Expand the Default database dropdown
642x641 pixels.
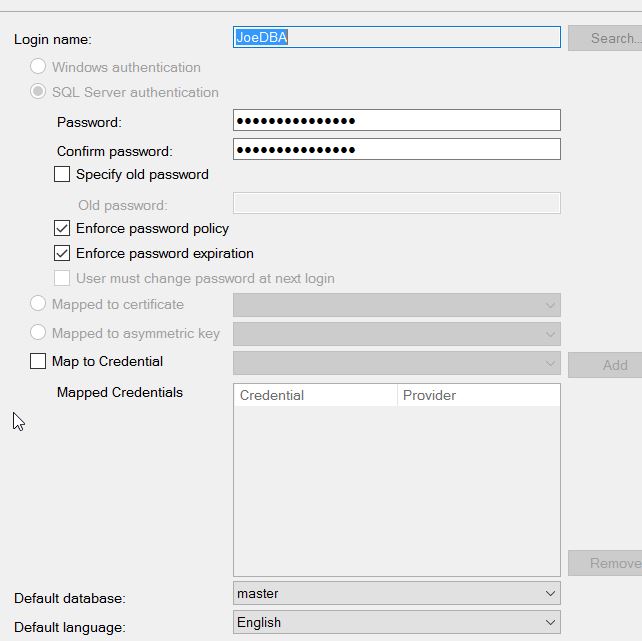click(x=396, y=593)
